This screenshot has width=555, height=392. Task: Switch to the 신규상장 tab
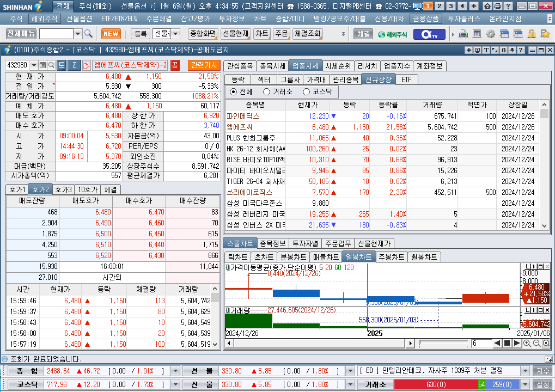pos(379,79)
